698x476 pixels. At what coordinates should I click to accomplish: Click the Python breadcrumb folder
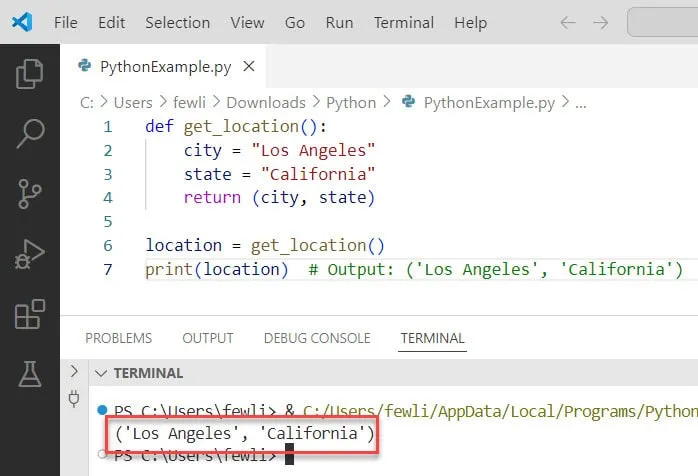(x=350, y=102)
